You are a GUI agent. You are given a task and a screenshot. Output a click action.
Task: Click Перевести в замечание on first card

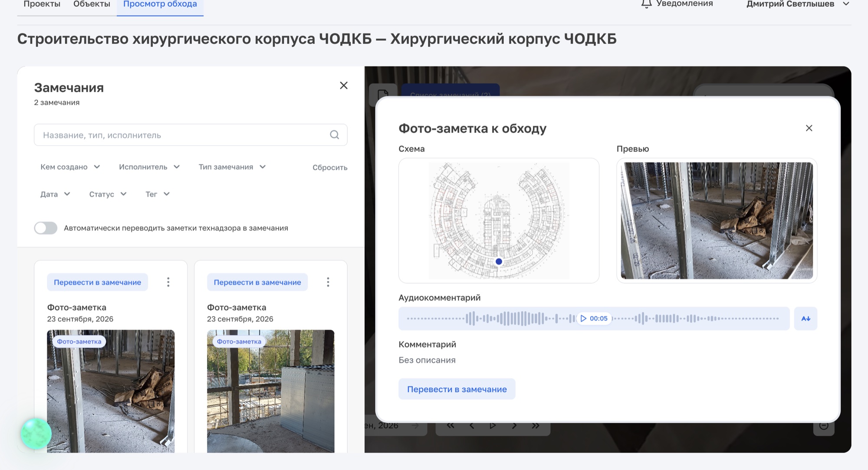coord(97,282)
